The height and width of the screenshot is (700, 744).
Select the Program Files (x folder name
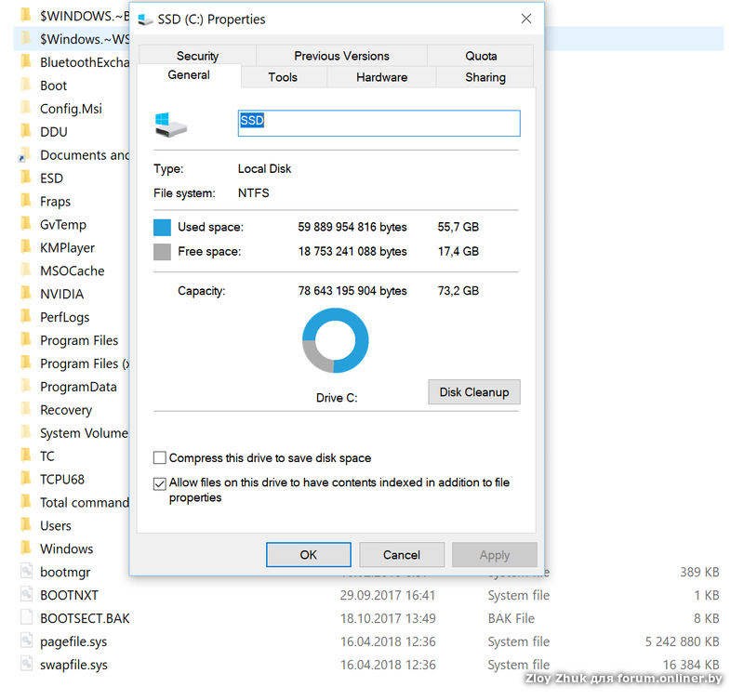click(85, 363)
